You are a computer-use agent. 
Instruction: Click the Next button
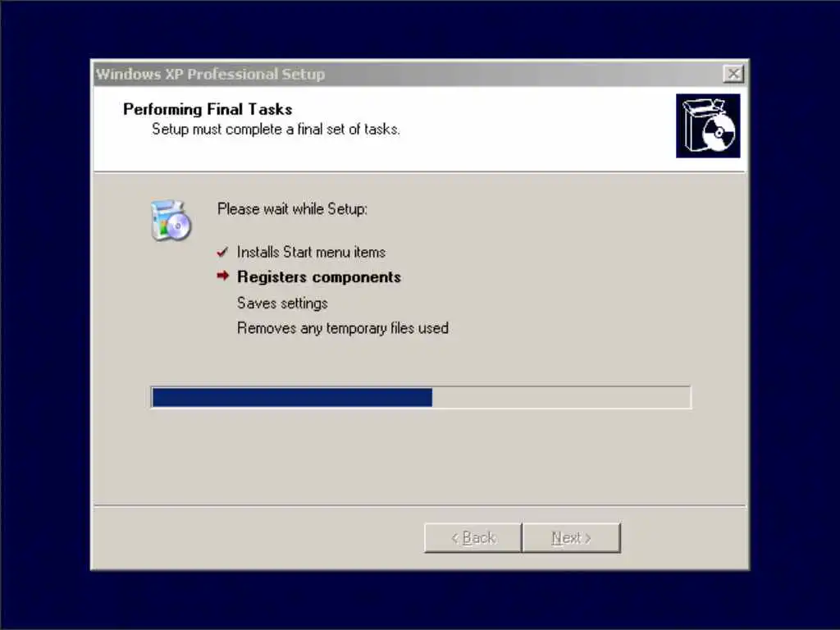coord(572,537)
